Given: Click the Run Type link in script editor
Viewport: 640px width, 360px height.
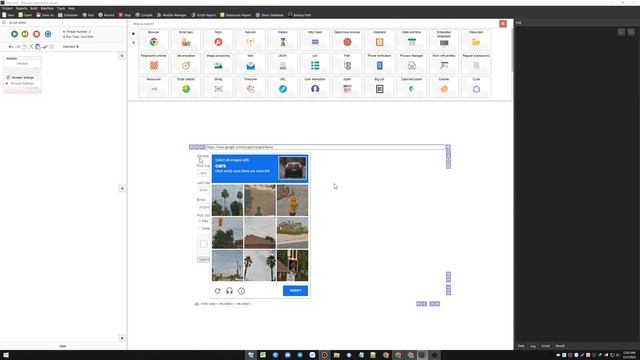Looking at the screenshot, I should tap(87, 37).
